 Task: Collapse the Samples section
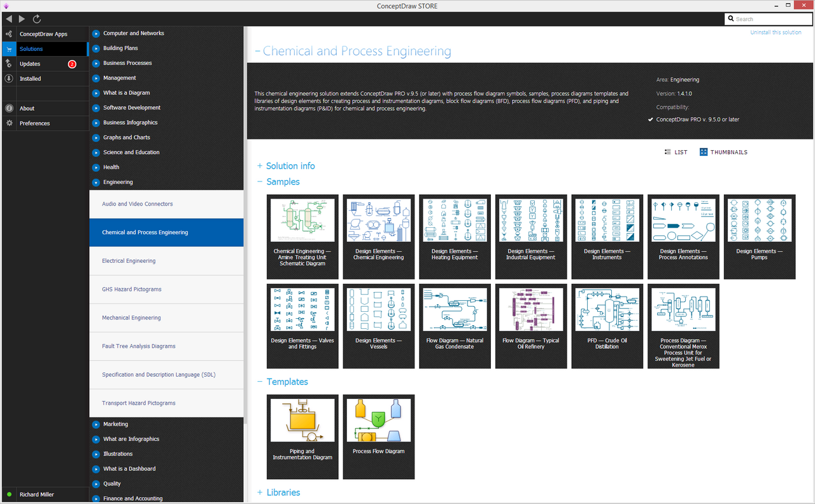[260, 182]
